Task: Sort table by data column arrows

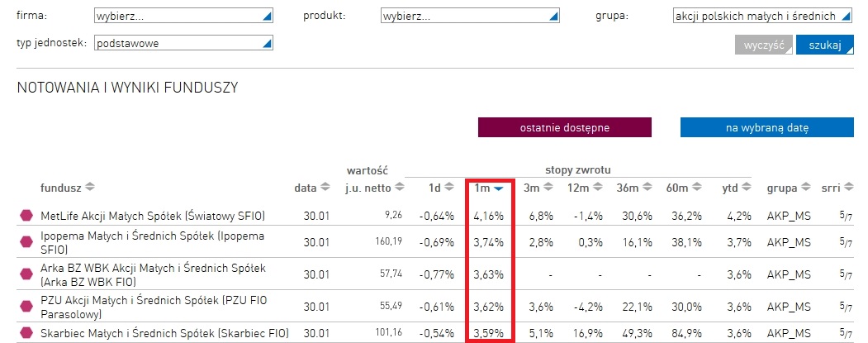Action: tap(325, 188)
